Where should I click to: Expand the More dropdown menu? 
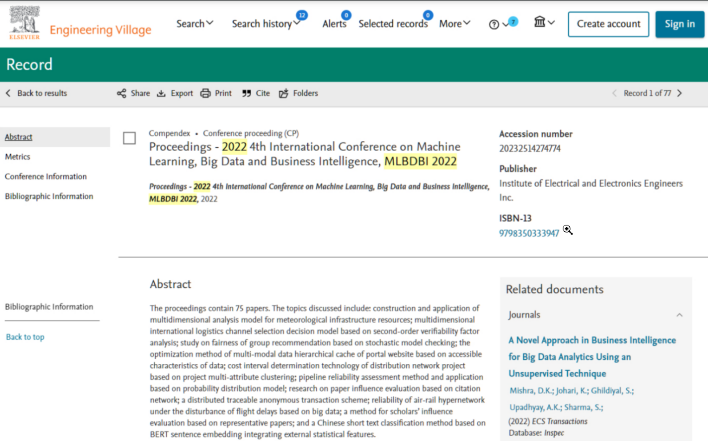(x=455, y=23)
